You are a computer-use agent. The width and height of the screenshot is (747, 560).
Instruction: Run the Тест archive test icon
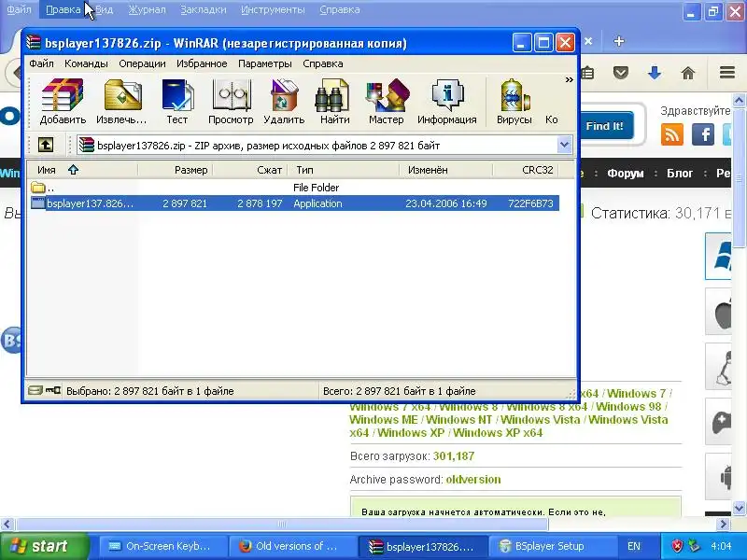(x=176, y=102)
